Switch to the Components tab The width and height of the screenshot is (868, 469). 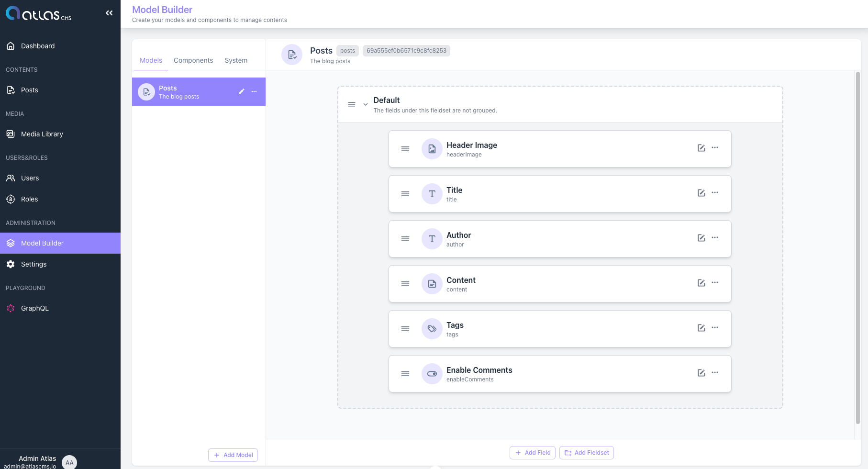tap(193, 60)
